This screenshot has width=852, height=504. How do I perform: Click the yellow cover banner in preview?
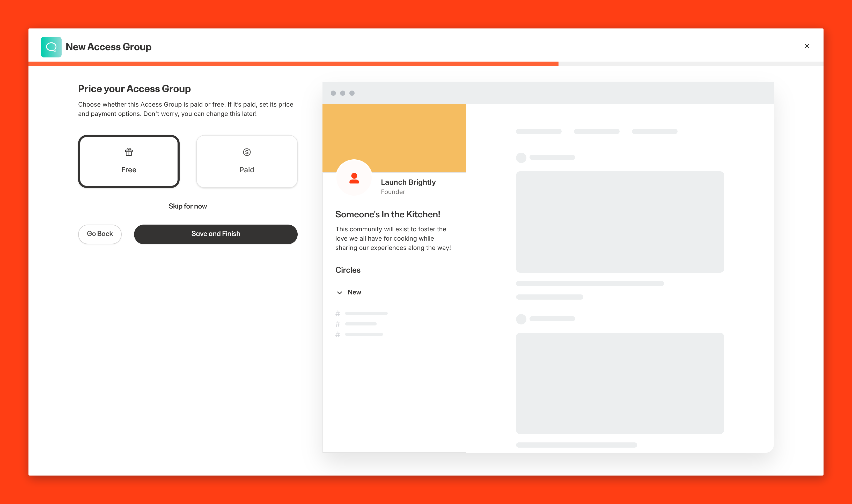point(394,132)
